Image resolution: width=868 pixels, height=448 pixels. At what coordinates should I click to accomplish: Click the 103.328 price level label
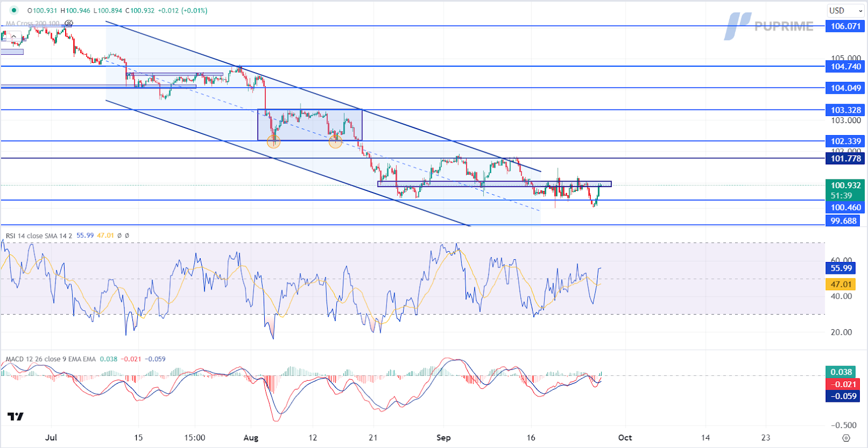point(845,110)
